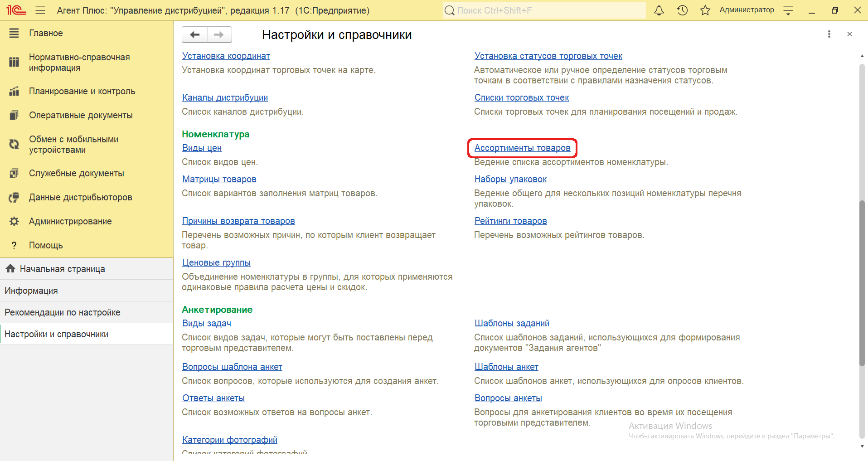Open the three-dot more options menu
Image resolution: width=868 pixels, height=461 pixels.
tap(829, 34)
